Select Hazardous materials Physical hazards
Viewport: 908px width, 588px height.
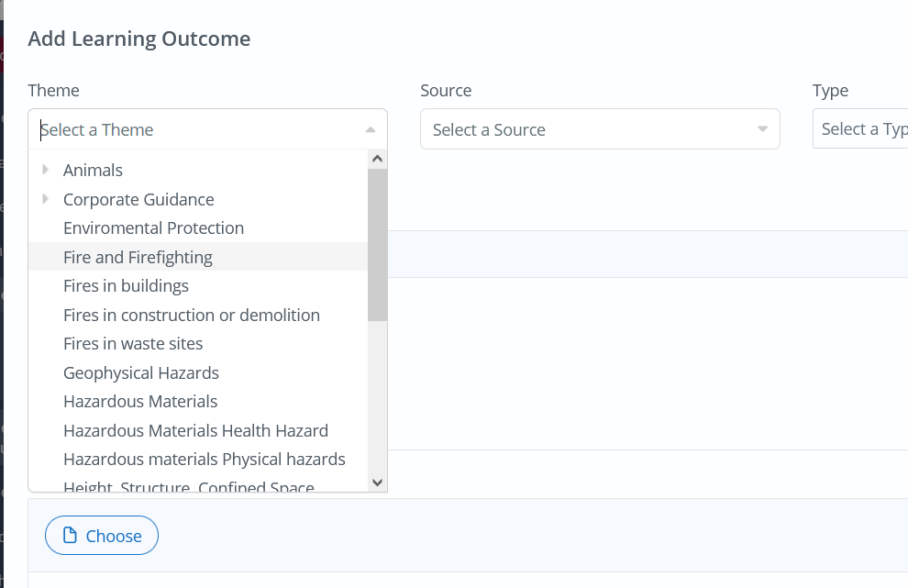[205, 459]
